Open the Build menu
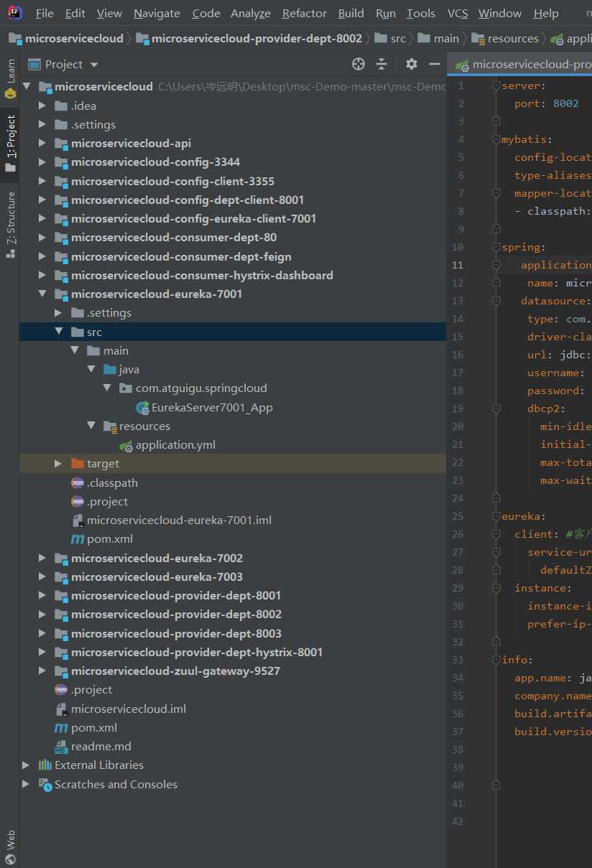Screen dimensions: 592x868 (x=351, y=13)
